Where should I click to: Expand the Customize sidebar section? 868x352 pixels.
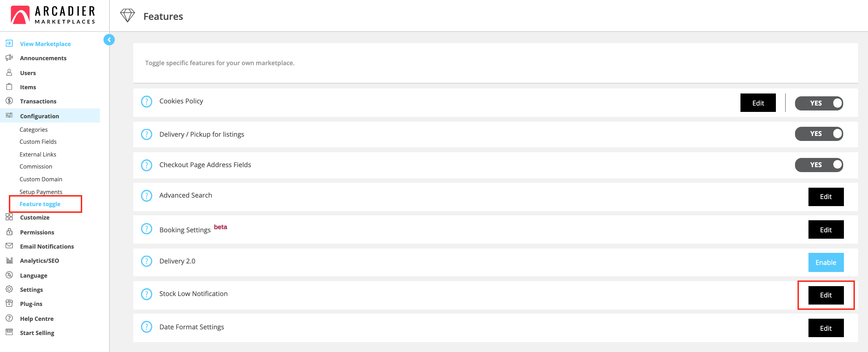35,217
